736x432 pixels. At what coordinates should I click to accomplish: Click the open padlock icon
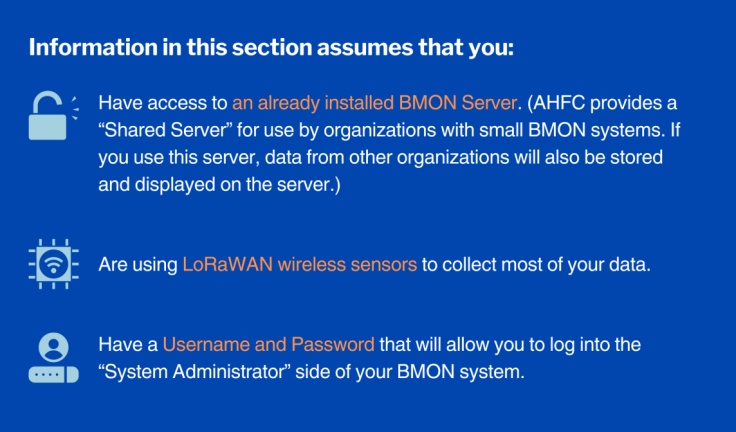[53, 116]
